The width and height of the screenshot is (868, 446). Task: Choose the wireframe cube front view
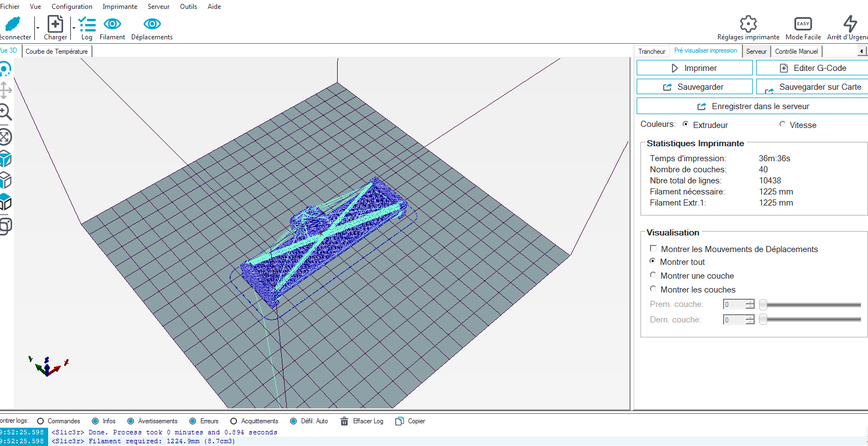pyautogui.click(x=5, y=180)
